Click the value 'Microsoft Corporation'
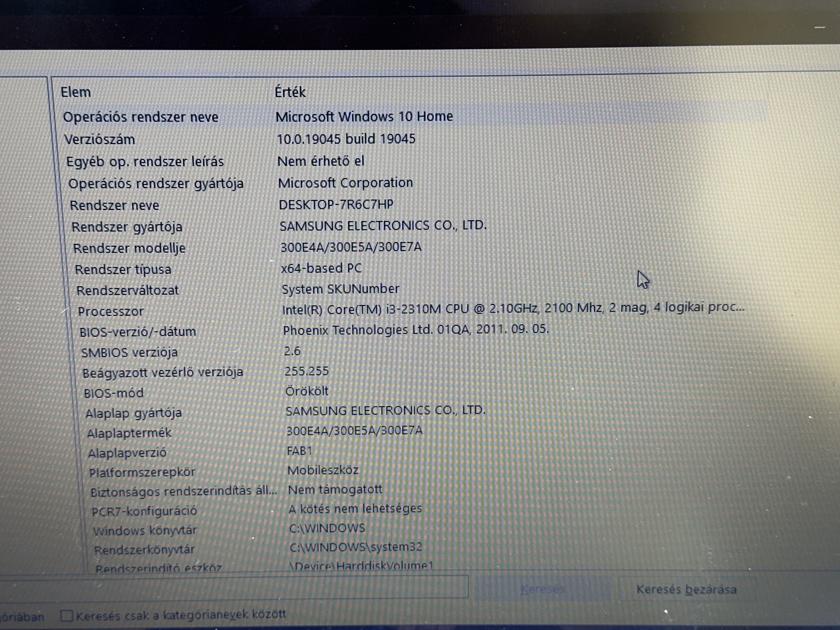This screenshot has height=630, width=840. (x=346, y=183)
